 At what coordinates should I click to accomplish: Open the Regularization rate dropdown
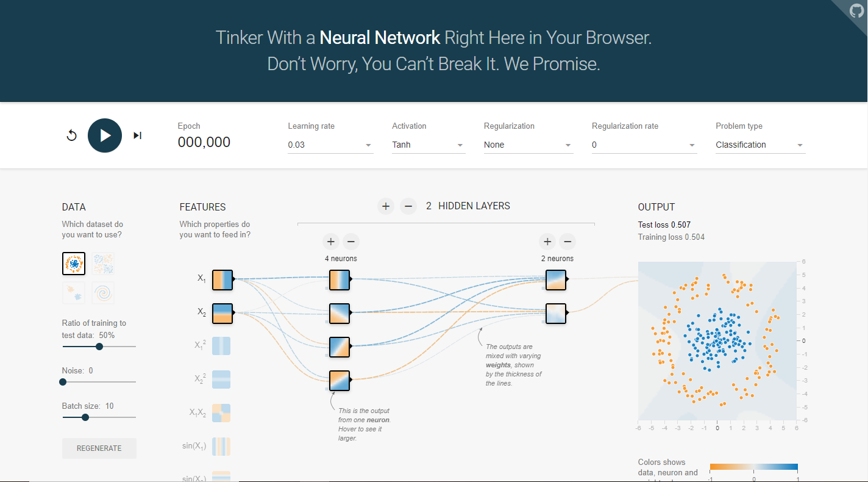[x=644, y=145]
